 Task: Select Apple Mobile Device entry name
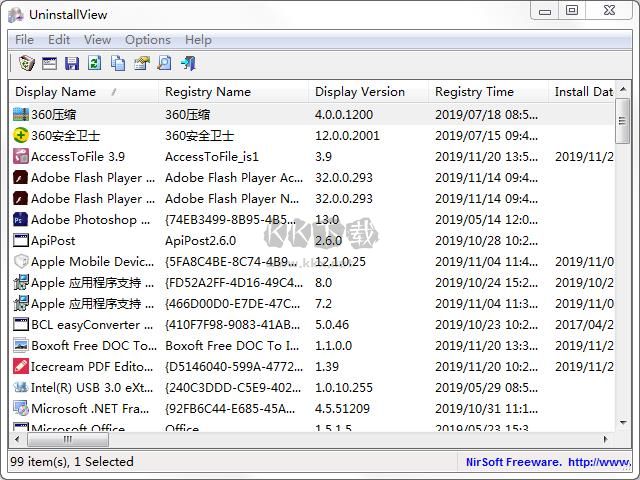tap(93, 261)
